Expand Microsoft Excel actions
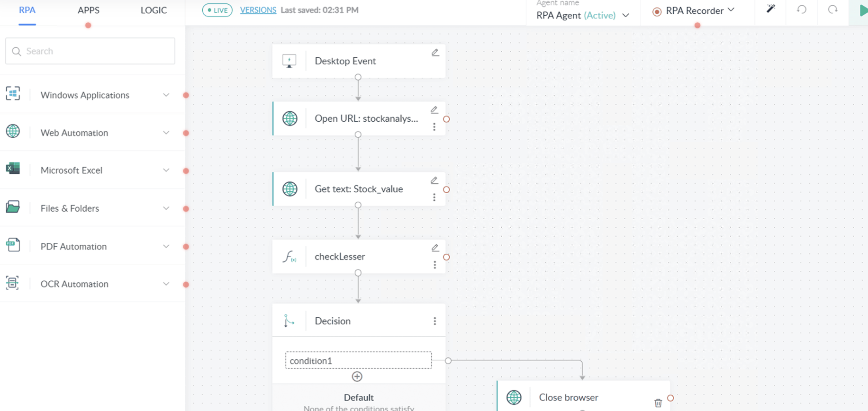868x411 pixels. (x=166, y=170)
